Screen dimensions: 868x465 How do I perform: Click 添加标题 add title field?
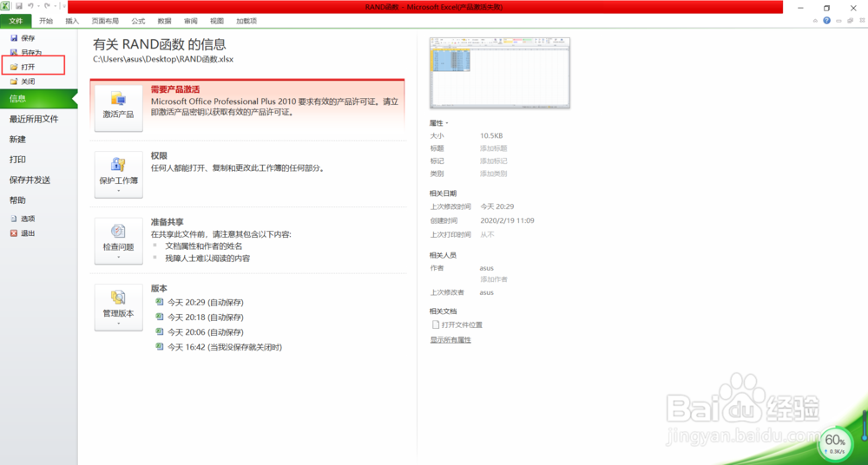click(x=493, y=148)
